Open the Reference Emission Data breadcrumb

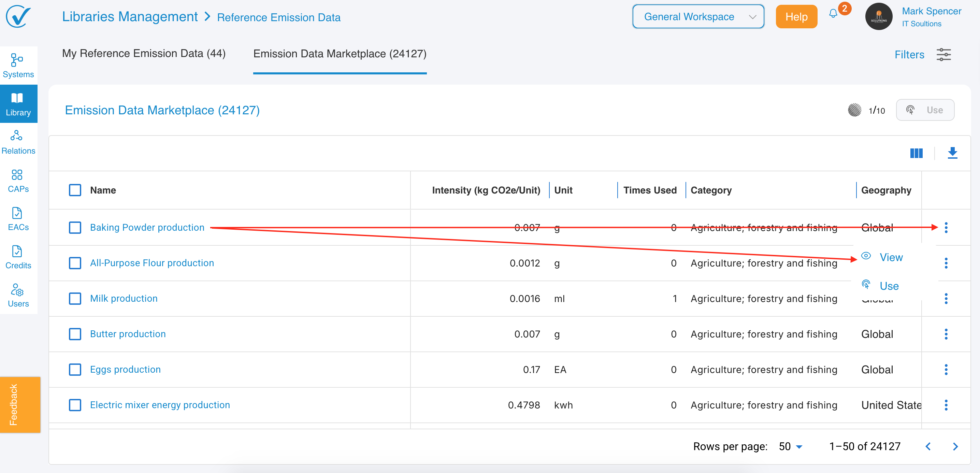pyautogui.click(x=278, y=17)
